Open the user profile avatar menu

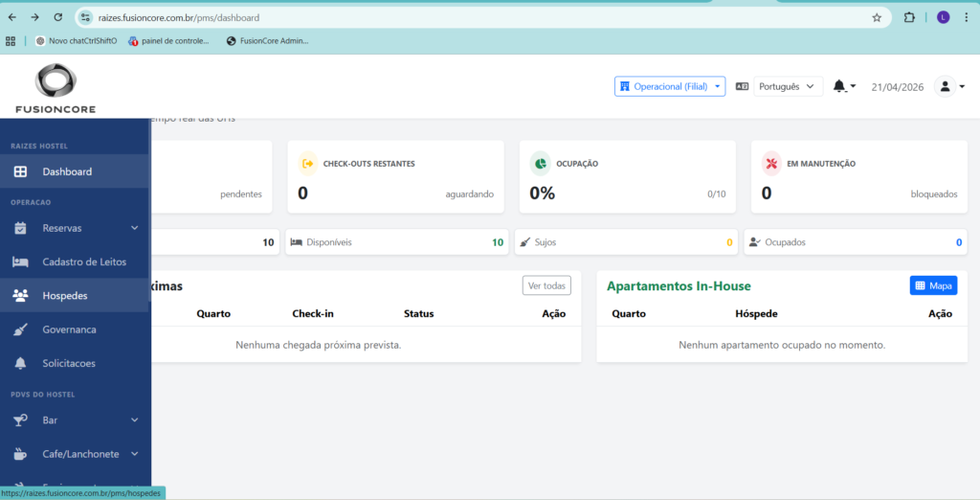coord(945,86)
